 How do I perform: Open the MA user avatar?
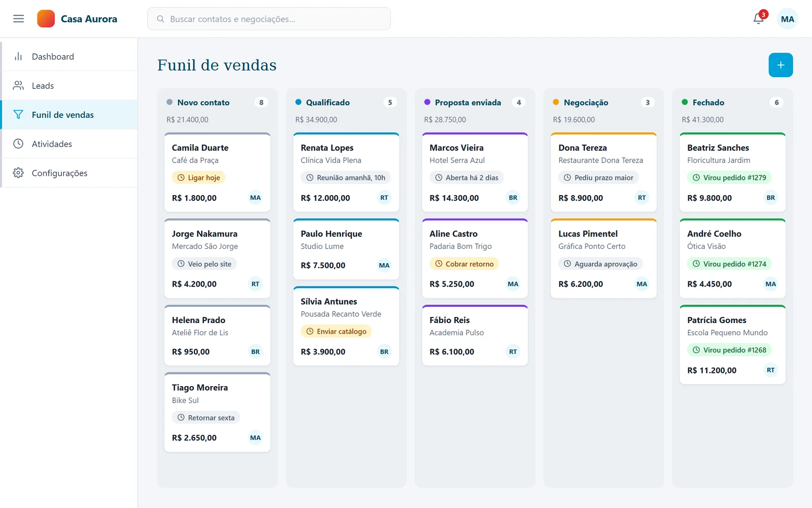tap(788, 19)
